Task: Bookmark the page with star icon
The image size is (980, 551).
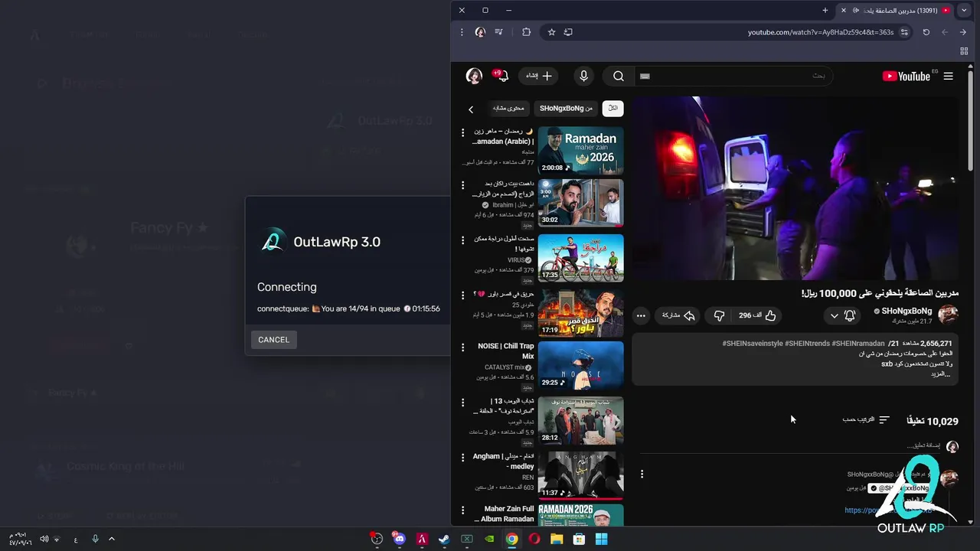Action: click(x=551, y=32)
